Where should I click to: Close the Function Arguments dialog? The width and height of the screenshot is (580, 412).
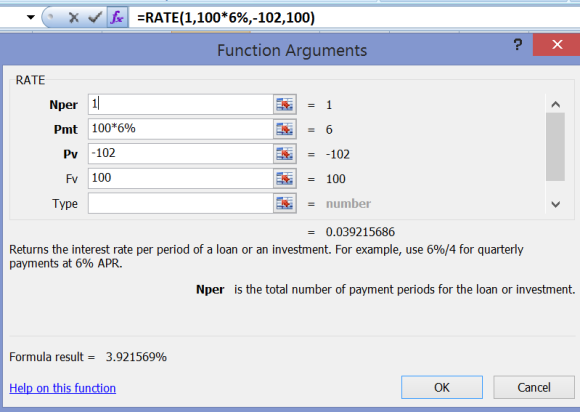(x=557, y=45)
